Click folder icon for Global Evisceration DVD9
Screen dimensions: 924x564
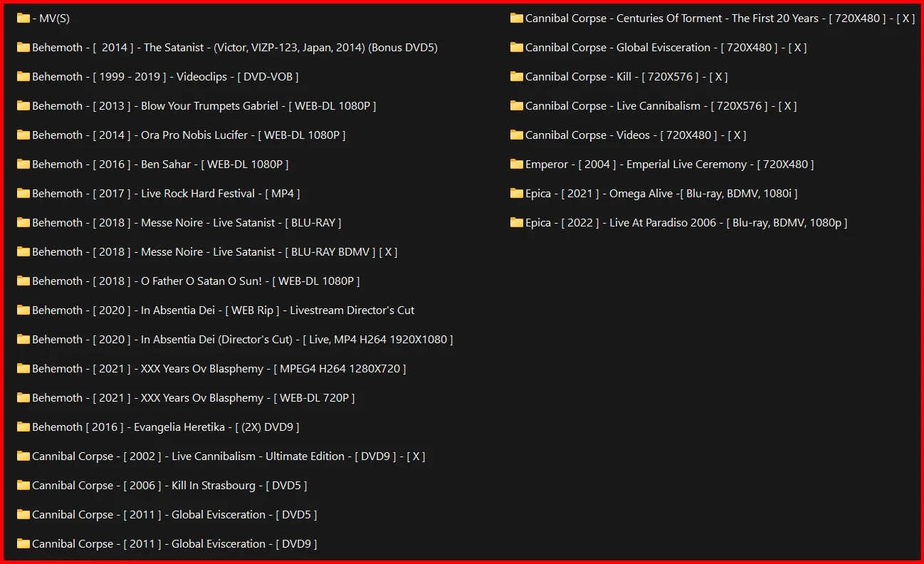[x=23, y=544]
